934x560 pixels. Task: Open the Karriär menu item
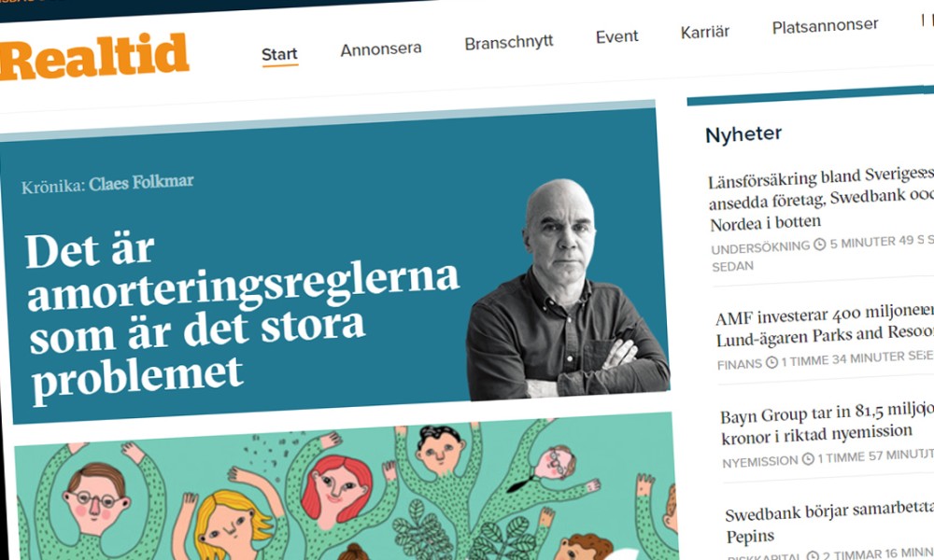coord(705,32)
